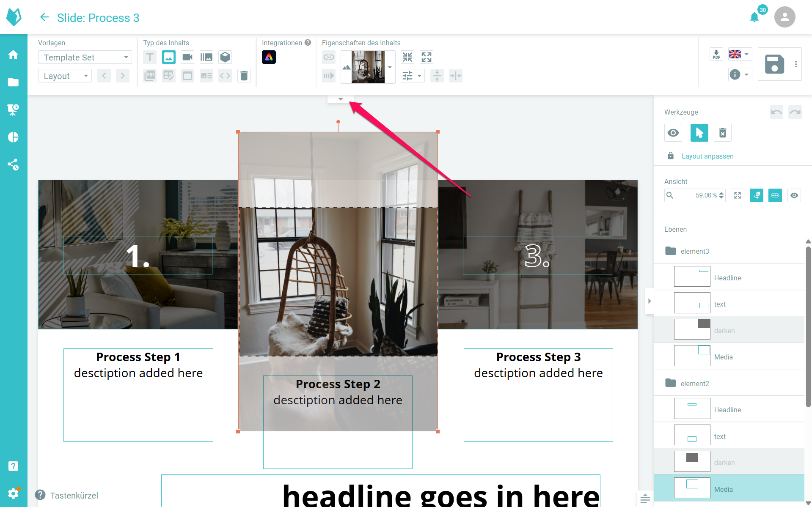
Task: Delete content with toolbar trash icon
Action: 244,76
